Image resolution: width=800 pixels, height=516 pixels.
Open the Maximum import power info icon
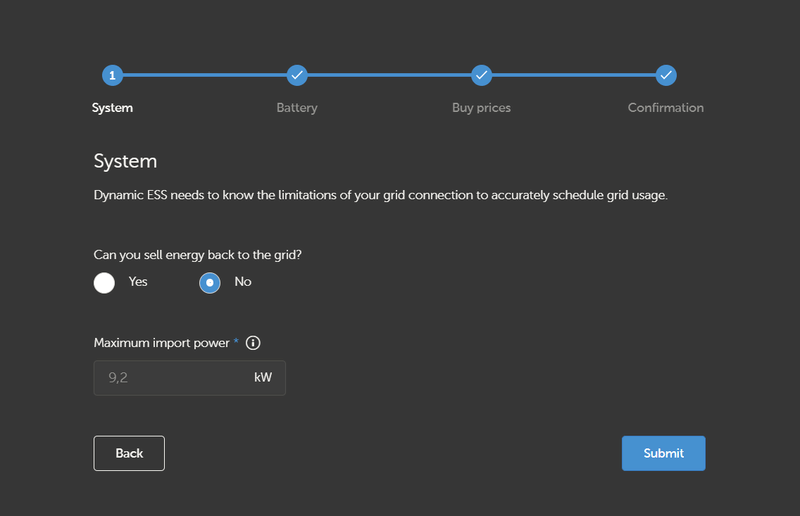pos(253,343)
